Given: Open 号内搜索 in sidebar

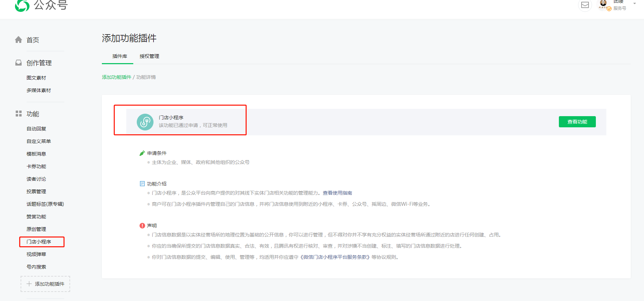Looking at the screenshot, I should click(36, 267).
